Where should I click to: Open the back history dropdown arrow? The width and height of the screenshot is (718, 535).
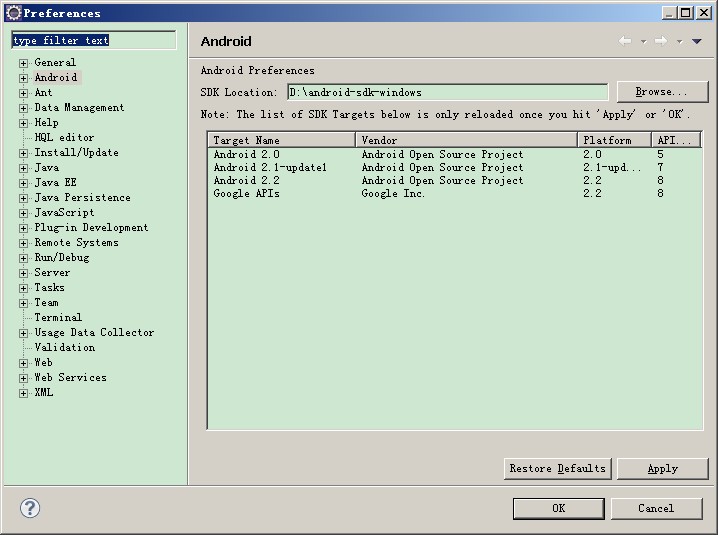[x=643, y=42]
